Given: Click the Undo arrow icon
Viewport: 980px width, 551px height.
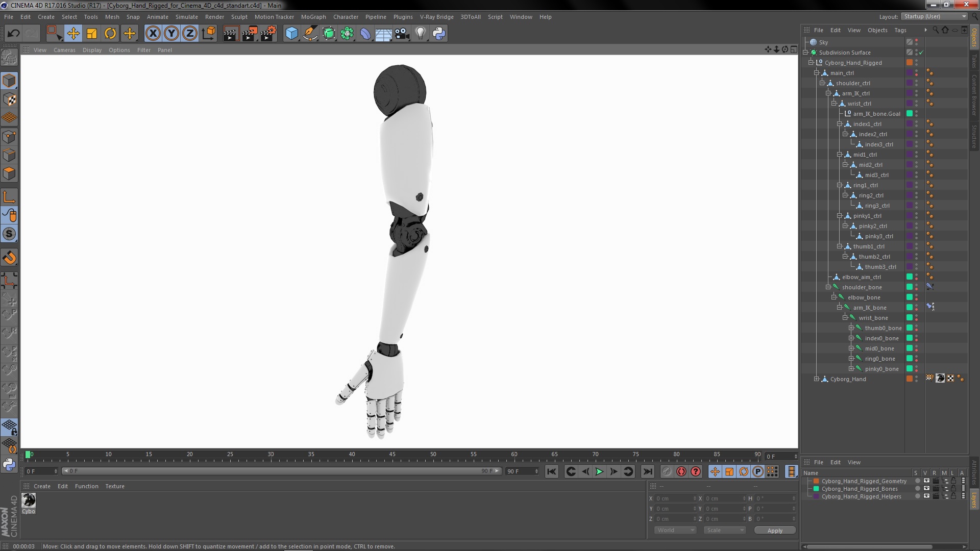Looking at the screenshot, I should 14,34.
